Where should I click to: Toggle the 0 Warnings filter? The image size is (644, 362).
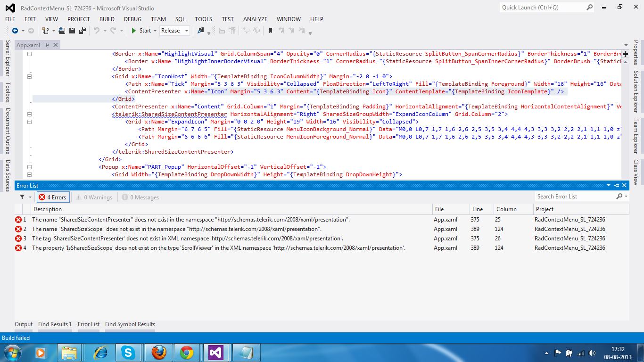tap(94, 197)
